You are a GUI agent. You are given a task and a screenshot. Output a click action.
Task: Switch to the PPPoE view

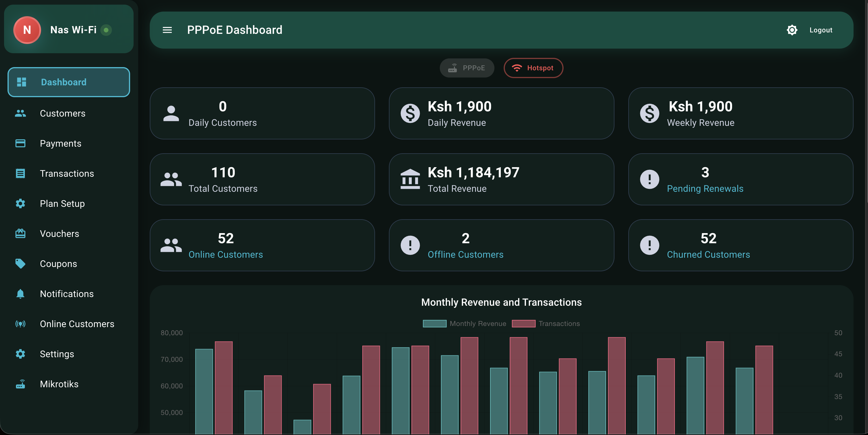[467, 68]
